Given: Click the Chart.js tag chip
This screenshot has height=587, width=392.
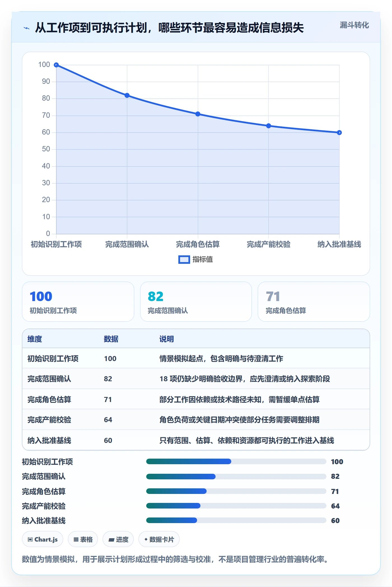Looking at the screenshot, I should click(x=43, y=539).
